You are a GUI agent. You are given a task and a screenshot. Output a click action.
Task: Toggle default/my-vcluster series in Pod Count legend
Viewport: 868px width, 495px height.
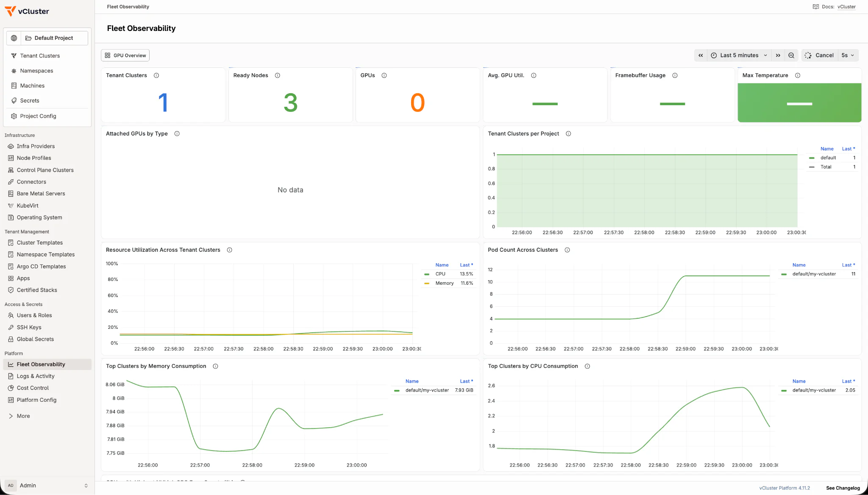point(814,274)
